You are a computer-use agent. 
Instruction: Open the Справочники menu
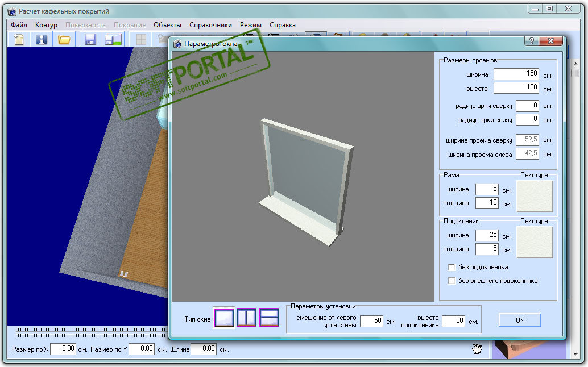[210, 25]
